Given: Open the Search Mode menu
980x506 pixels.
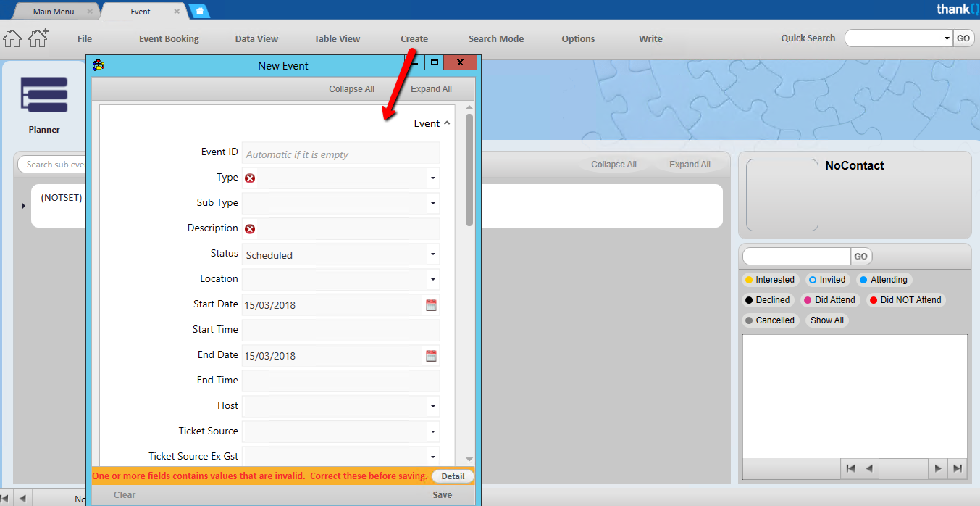Looking at the screenshot, I should tap(495, 39).
